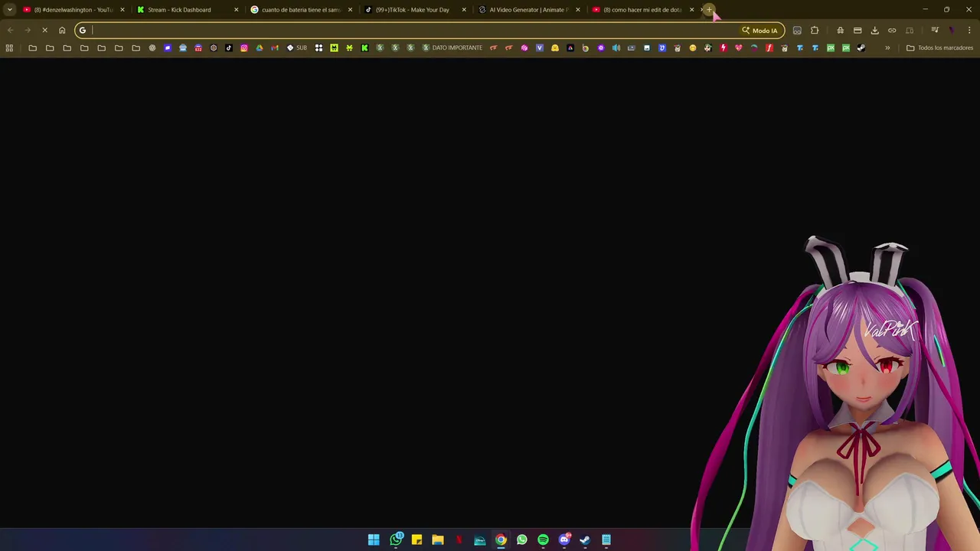Click the copy link chain icon
Image resolution: width=980 pixels, height=551 pixels.
coord(892,31)
